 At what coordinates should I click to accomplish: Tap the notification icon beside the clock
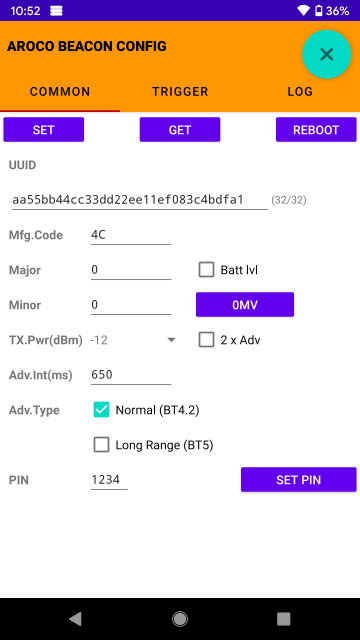click(56, 11)
